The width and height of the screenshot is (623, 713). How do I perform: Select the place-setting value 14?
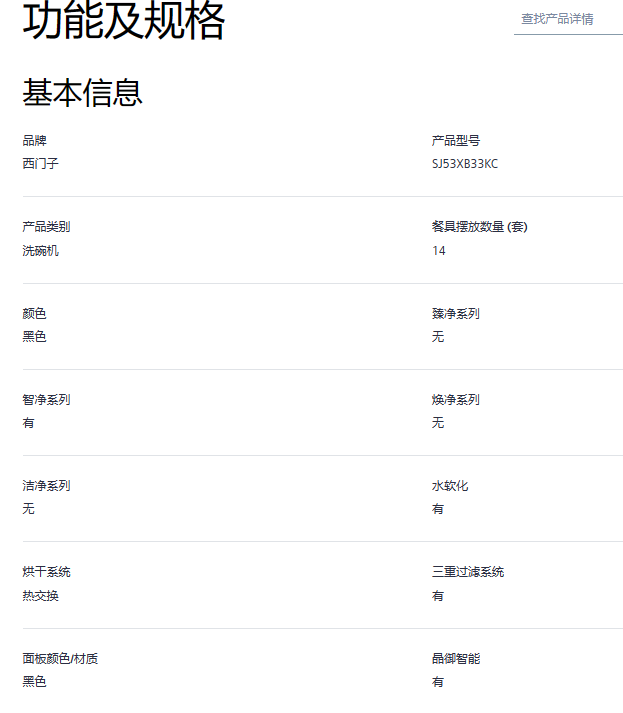pos(439,251)
